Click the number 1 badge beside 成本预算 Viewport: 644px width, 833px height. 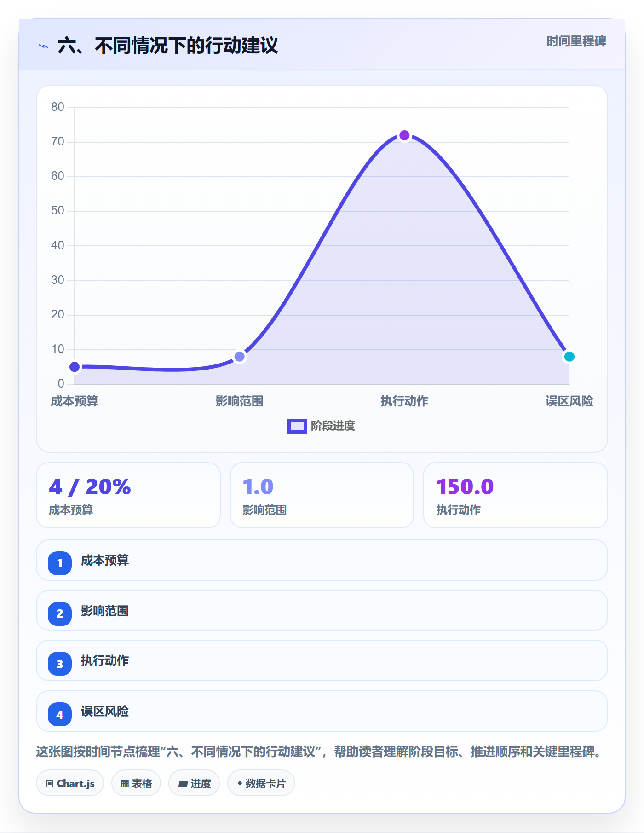click(60, 563)
